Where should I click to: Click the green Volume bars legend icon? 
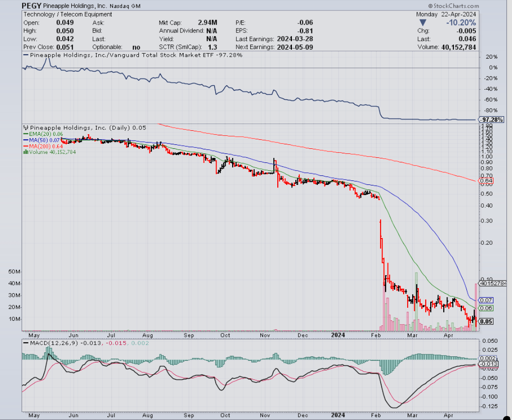click(x=26, y=151)
